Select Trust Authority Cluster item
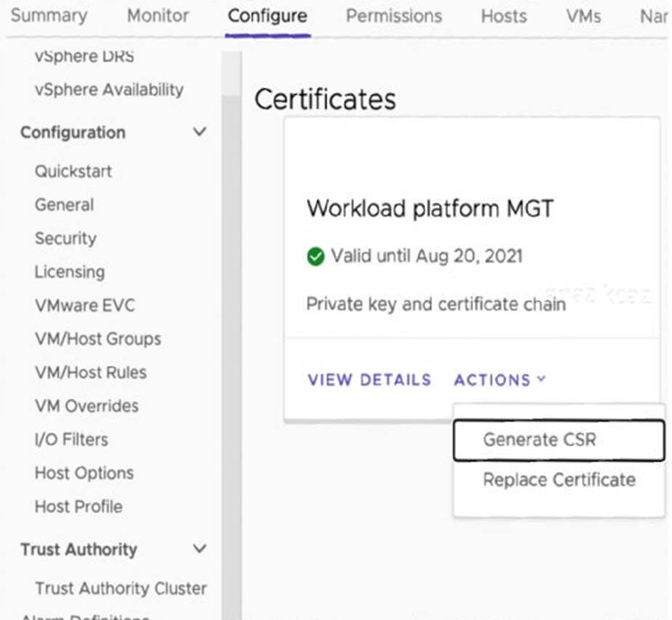672x620 pixels. pyautogui.click(x=120, y=588)
